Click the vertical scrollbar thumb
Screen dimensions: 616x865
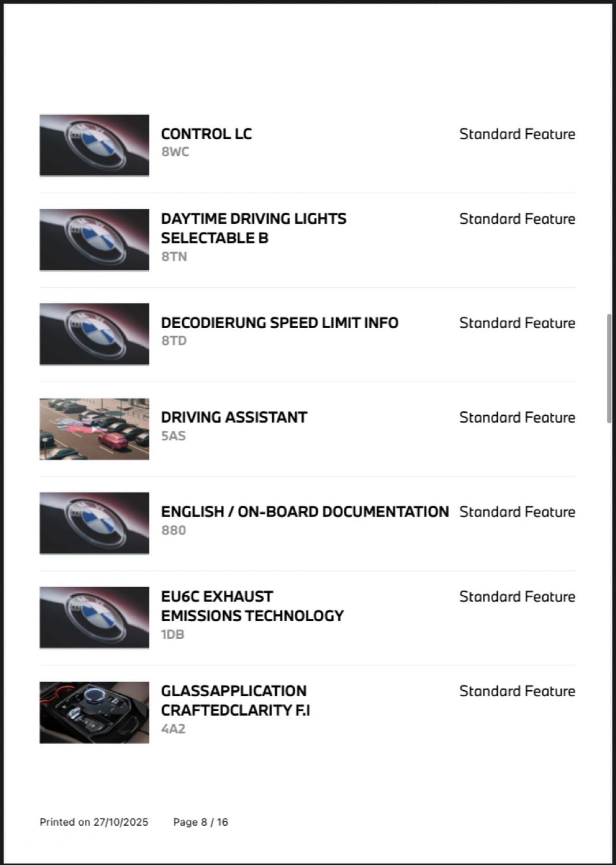(609, 369)
